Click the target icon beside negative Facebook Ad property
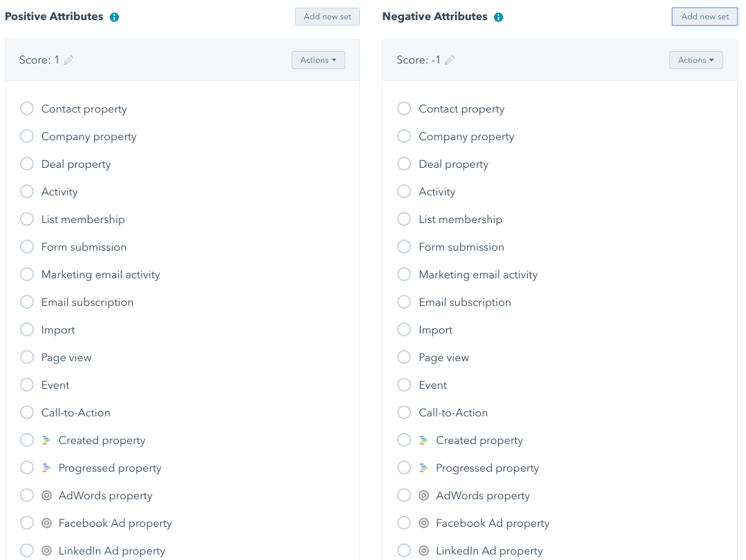 [x=424, y=523]
